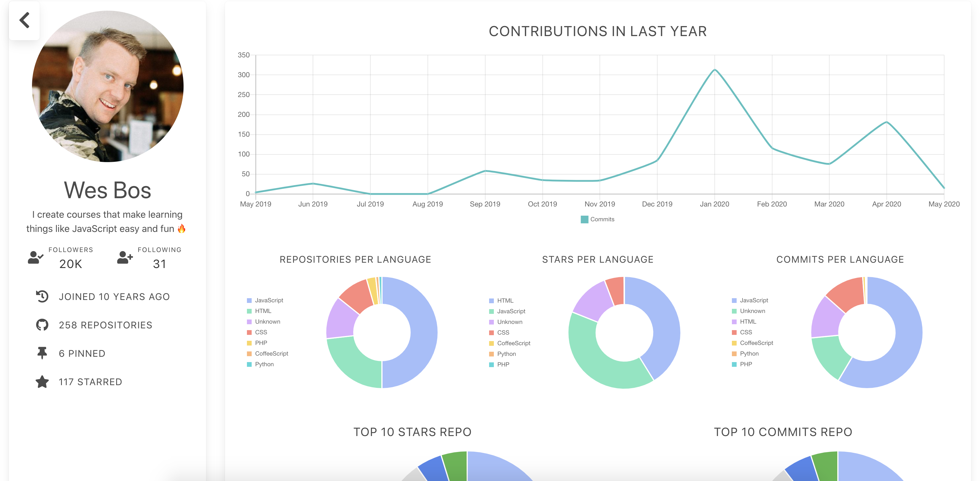Screen dimensions: 980x481
Task: Click the joined history clock icon
Action: 42,297
